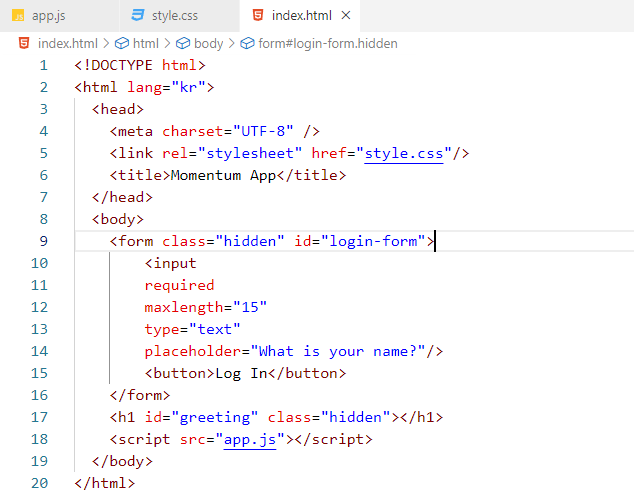Click the "required" attribute on line 11
This screenshot has width=634, height=499.
pos(180,285)
